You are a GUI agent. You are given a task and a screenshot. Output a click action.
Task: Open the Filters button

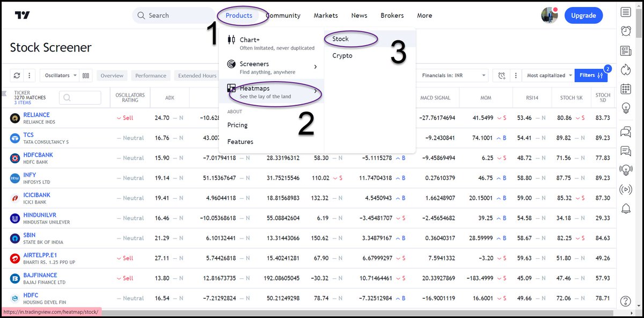[x=591, y=76]
